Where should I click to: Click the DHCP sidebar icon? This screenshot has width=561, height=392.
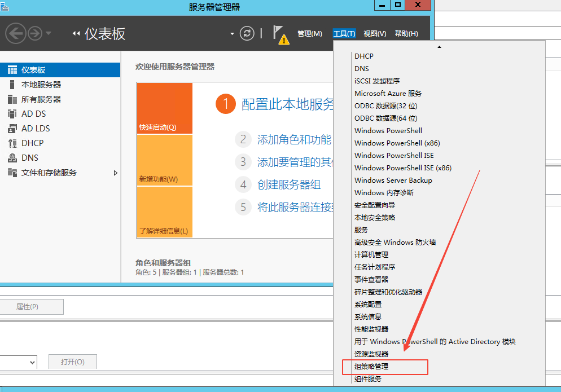pyautogui.click(x=12, y=143)
